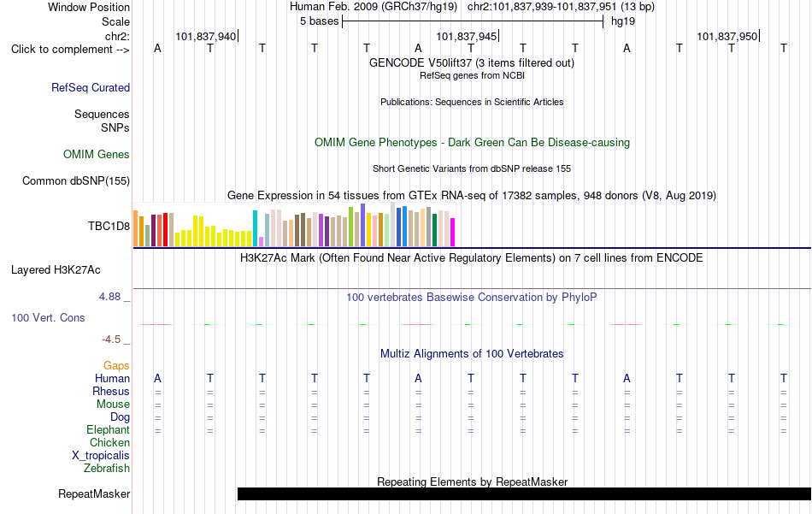Click 'RefSeq genes from NCBI' title

pyautogui.click(x=472, y=75)
